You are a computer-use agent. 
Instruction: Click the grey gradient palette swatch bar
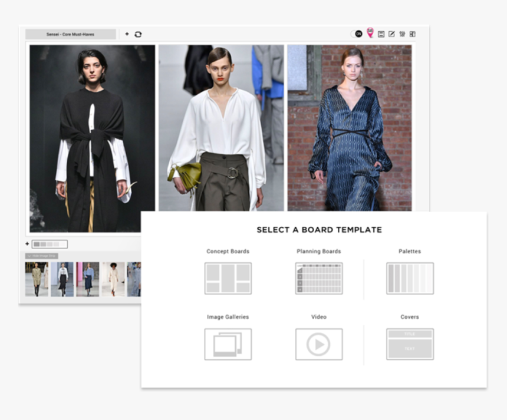50,244
